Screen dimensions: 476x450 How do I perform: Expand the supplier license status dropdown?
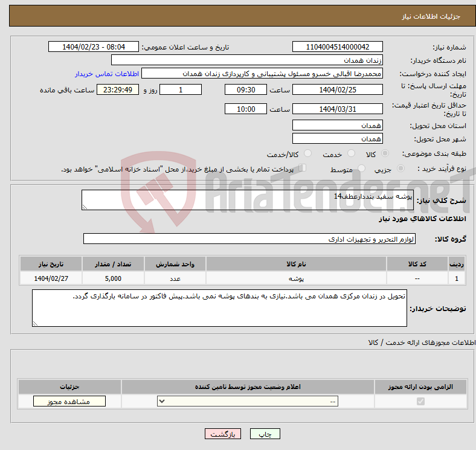click(248, 401)
